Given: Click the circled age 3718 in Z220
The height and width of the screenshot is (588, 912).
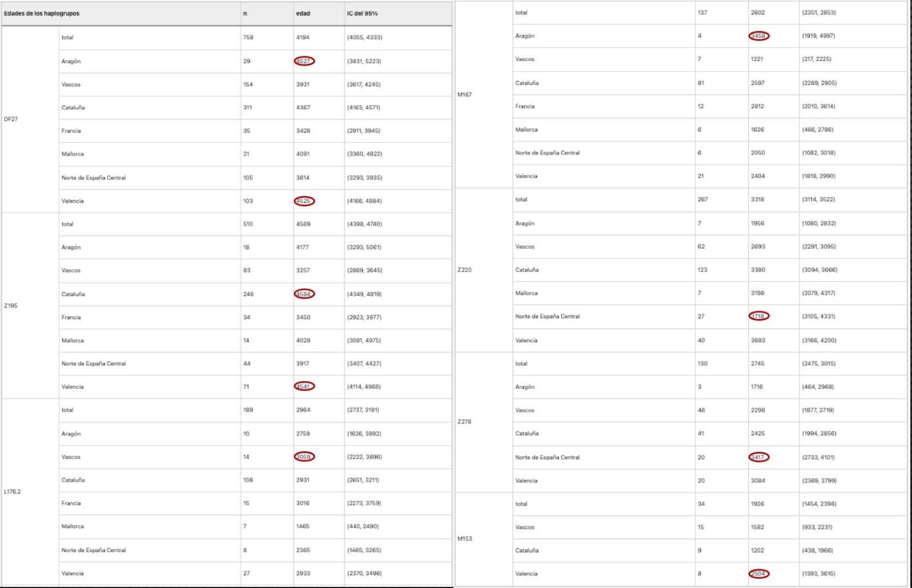Looking at the screenshot, I should (759, 316).
